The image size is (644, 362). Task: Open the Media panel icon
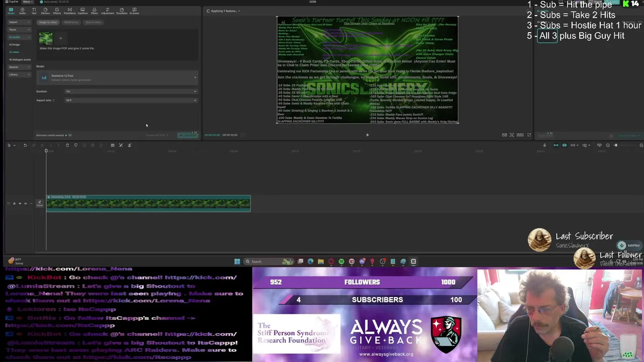pos(11,11)
